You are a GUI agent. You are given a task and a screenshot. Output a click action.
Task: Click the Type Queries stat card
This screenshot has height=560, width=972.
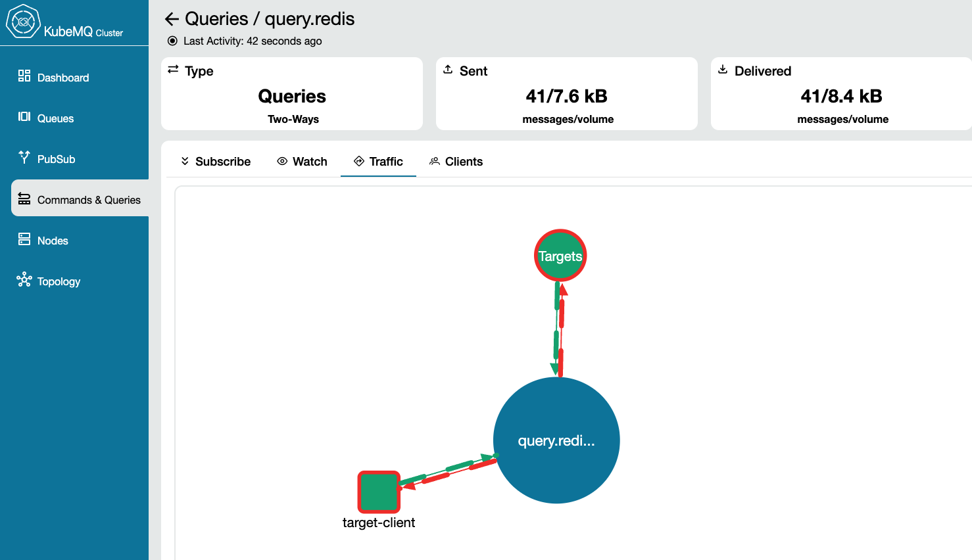tap(291, 94)
